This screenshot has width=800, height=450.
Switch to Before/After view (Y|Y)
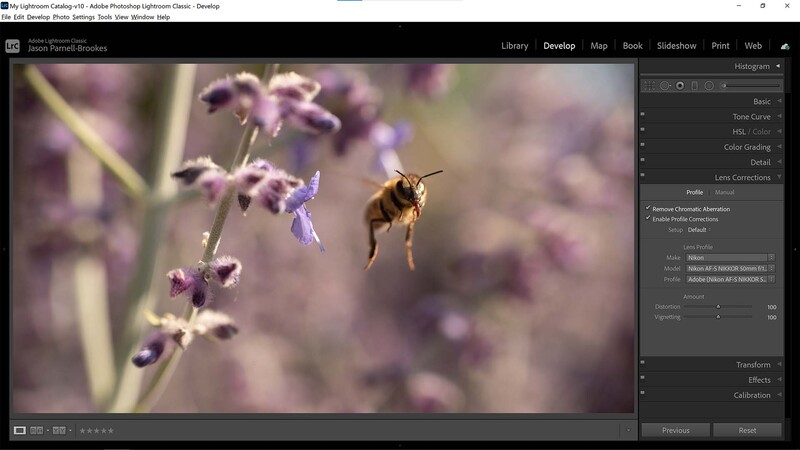(x=59, y=431)
